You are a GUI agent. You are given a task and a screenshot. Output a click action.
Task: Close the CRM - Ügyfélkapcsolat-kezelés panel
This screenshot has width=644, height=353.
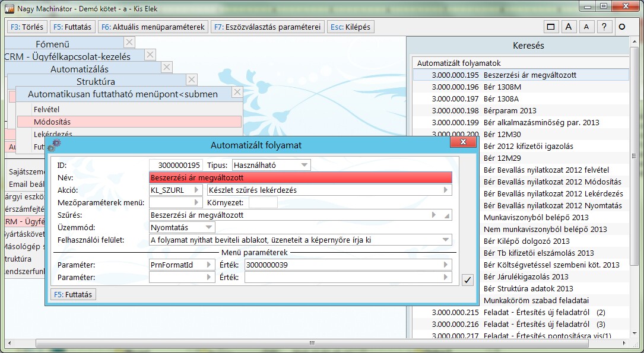pos(150,55)
